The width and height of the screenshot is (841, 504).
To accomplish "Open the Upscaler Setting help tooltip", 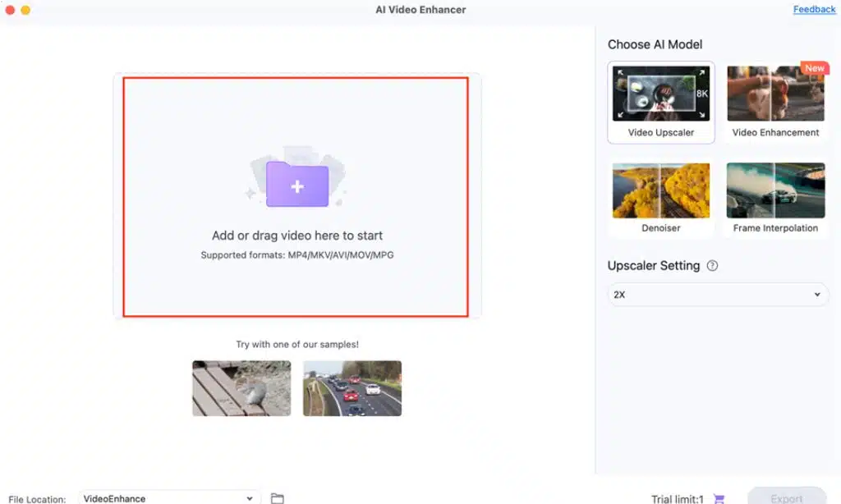I will [x=712, y=265].
